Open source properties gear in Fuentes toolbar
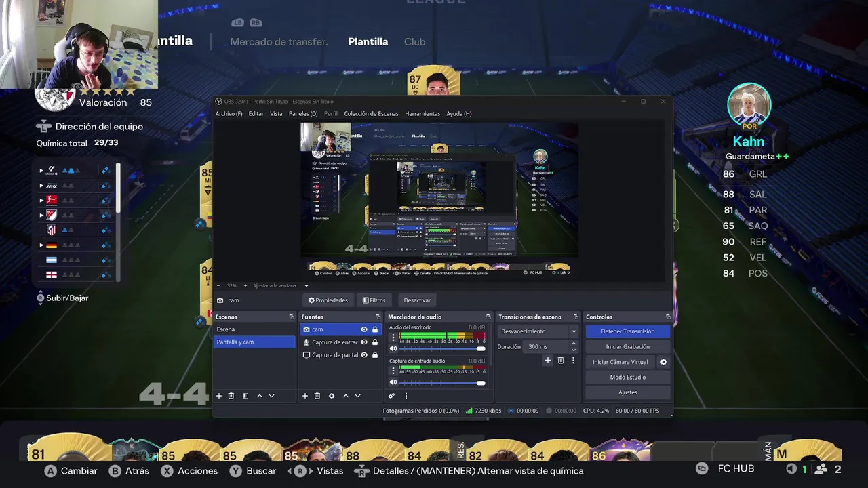Image resolution: width=868 pixels, height=488 pixels. click(332, 396)
